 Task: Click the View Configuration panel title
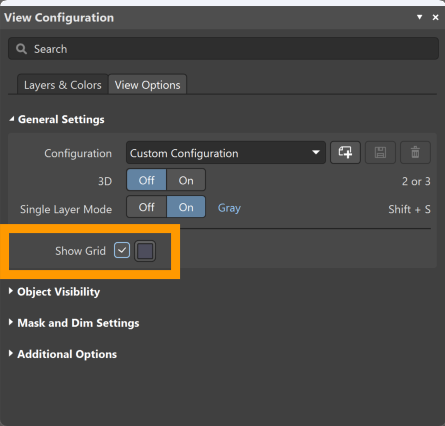coord(59,17)
